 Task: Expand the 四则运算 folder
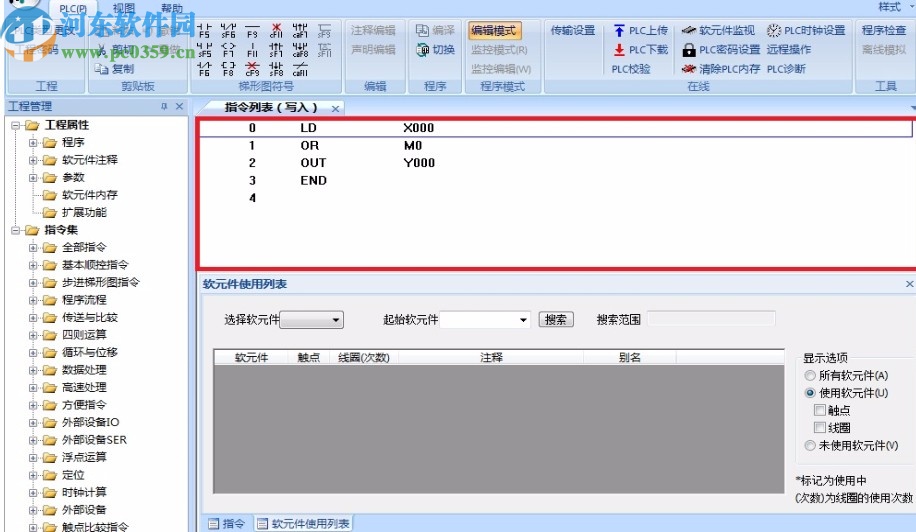[33, 335]
